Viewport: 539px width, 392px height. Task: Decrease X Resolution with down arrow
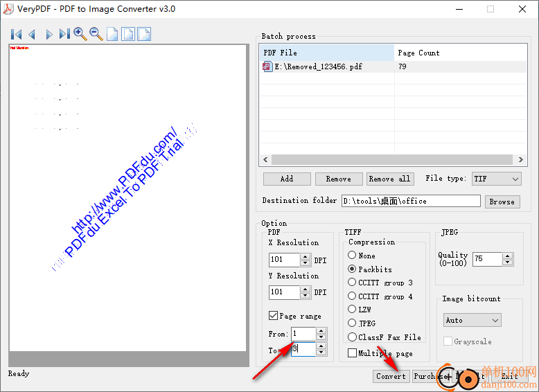click(305, 263)
